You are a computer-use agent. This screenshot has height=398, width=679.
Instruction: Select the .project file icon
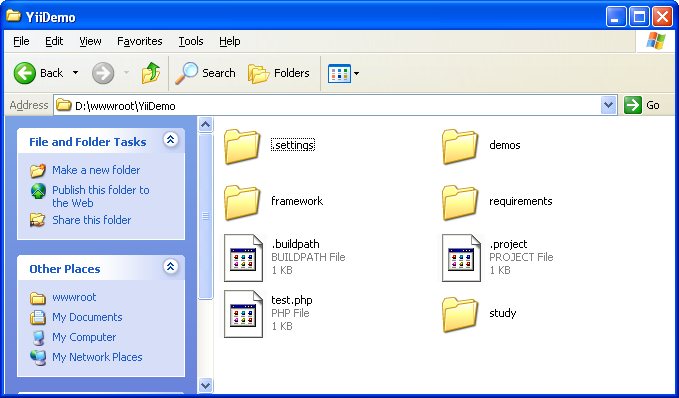(x=461, y=258)
